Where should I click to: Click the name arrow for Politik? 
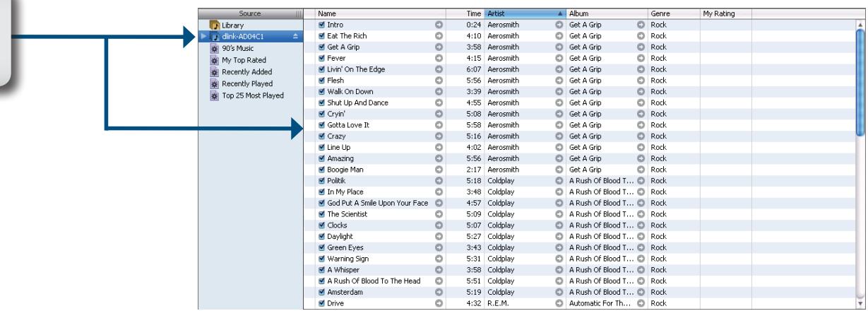[439, 181]
